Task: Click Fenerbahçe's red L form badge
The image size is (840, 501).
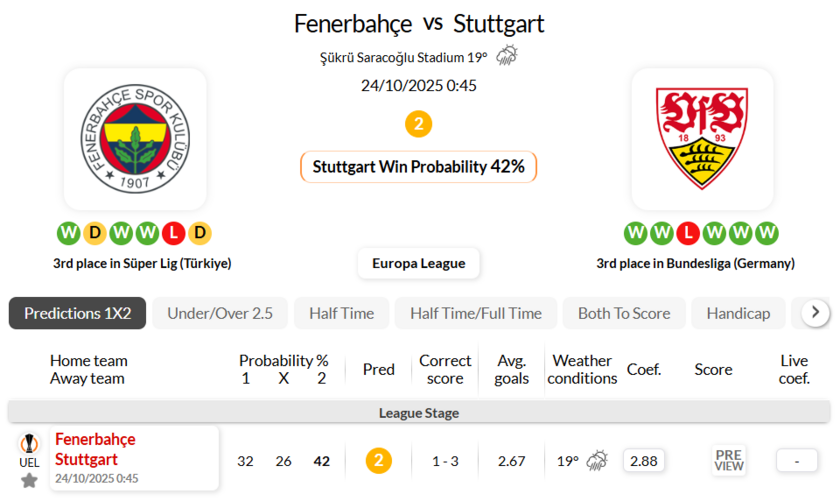Action: pyautogui.click(x=173, y=233)
